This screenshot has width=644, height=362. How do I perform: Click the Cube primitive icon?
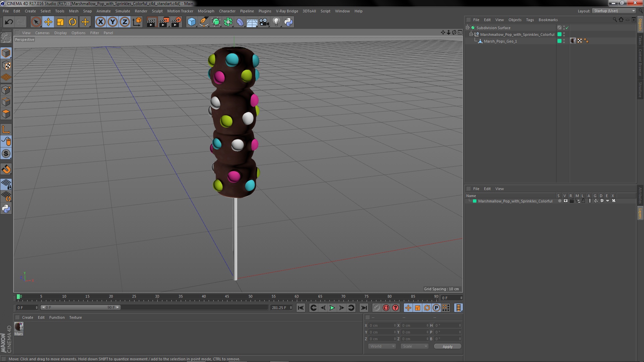point(192,22)
